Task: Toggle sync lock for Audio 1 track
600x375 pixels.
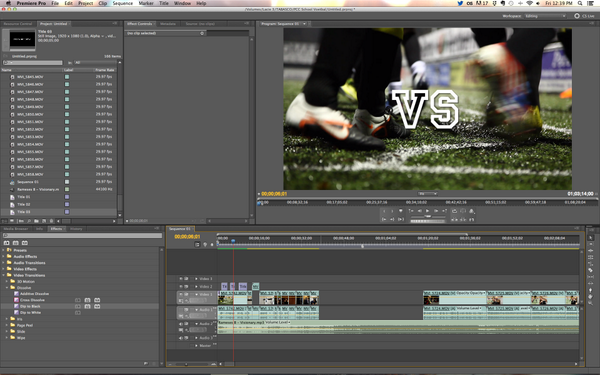Action: coord(186,310)
